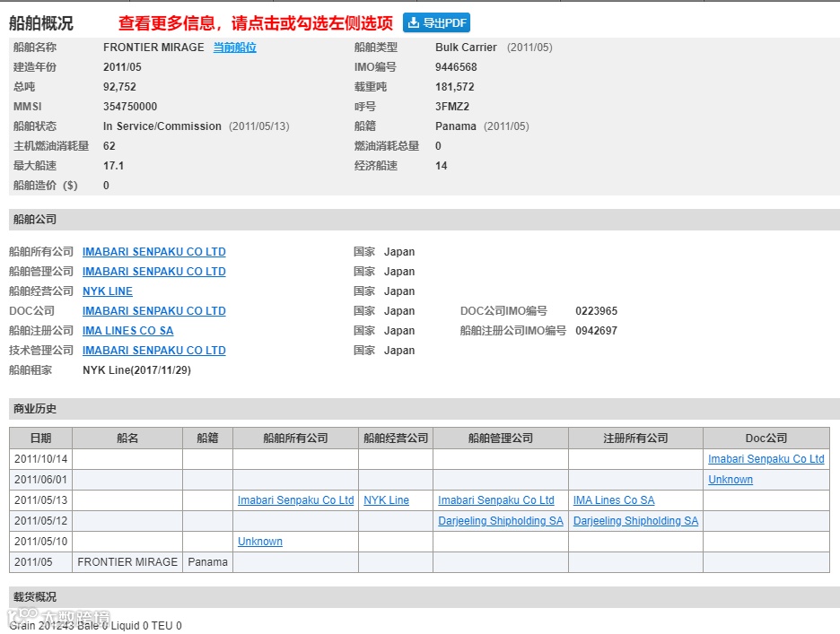Click the 船舶管理公司 column header
Viewport: 840px width, 634px height.
[501, 438]
